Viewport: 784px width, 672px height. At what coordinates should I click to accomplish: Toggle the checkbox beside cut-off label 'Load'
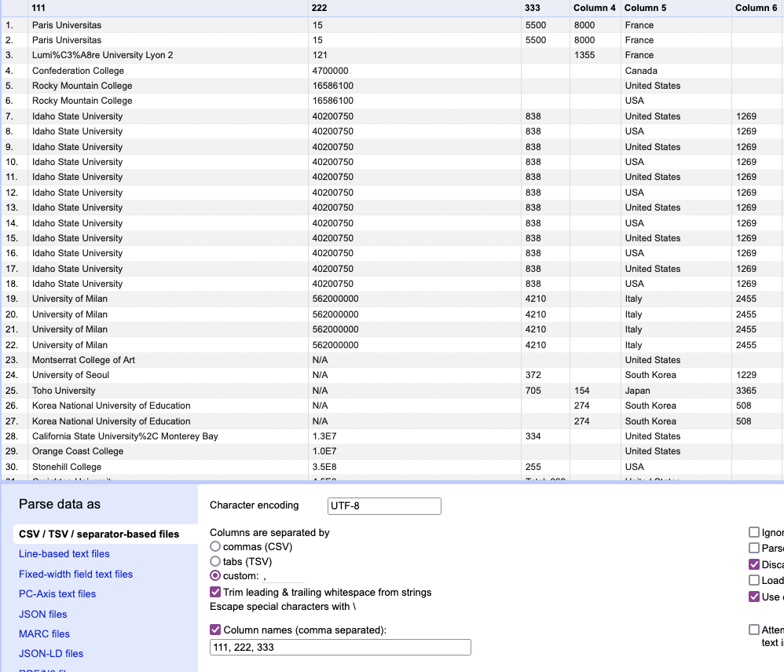(754, 580)
